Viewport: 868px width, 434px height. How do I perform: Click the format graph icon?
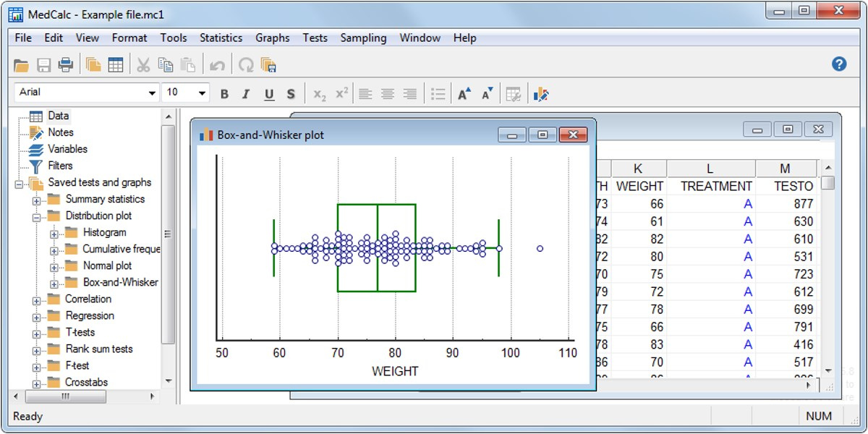pos(541,94)
